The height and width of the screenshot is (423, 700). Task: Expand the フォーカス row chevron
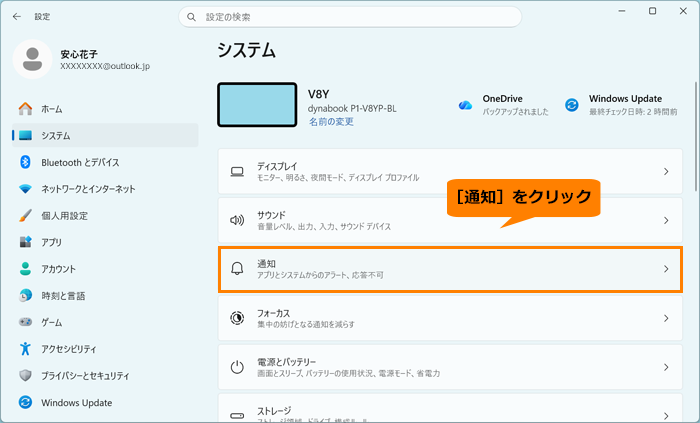[666, 318]
